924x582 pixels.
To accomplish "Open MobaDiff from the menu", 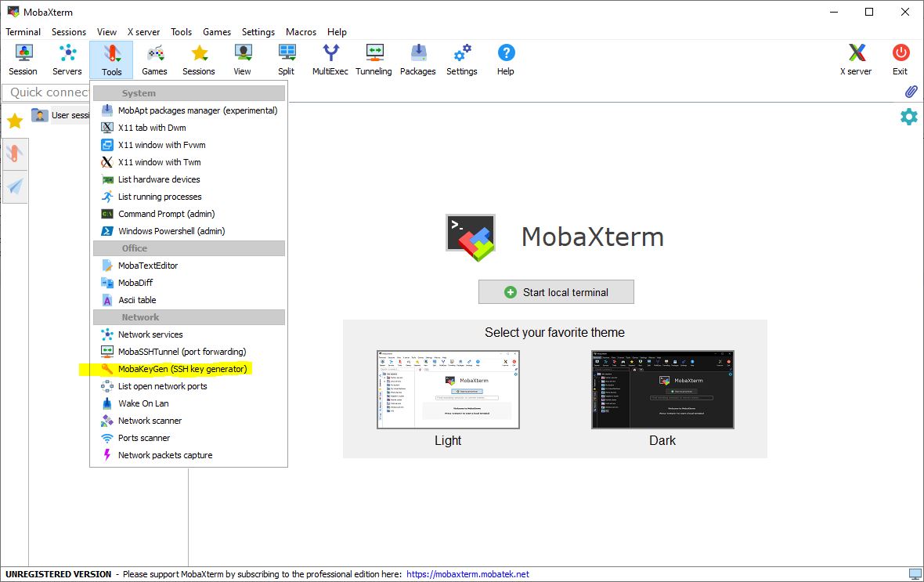I will click(189, 283).
